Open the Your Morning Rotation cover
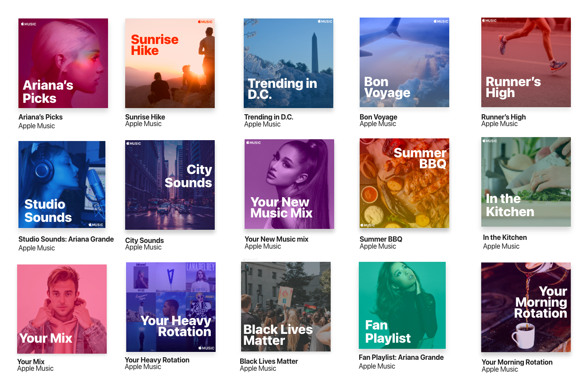This screenshot has width=588, height=391. (x=526, y=307)
